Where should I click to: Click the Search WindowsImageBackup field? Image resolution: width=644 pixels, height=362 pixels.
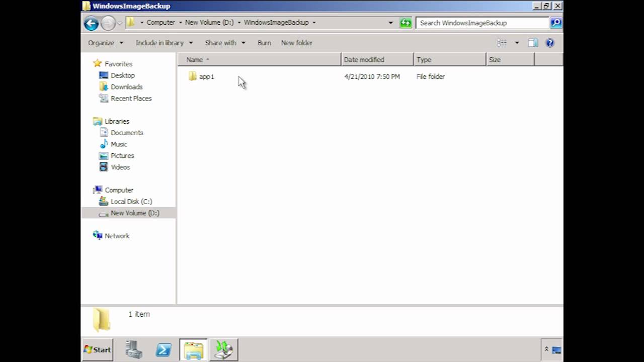482,23
